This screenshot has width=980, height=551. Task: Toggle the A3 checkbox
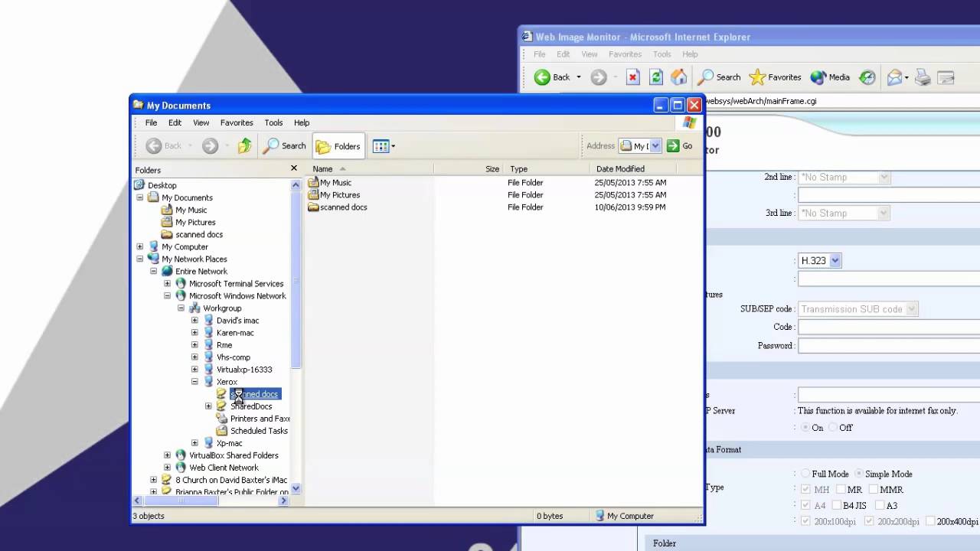tap(880, 505)
